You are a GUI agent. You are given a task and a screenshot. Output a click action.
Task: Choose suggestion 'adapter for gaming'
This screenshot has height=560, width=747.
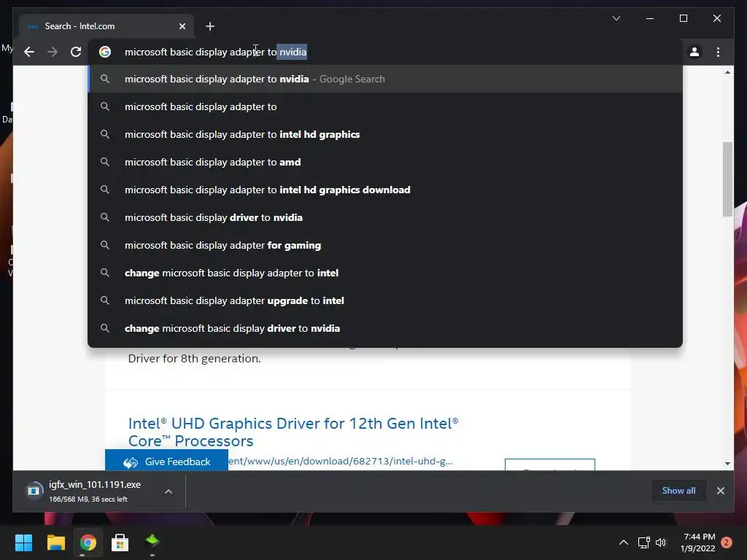tap(385, 245)
